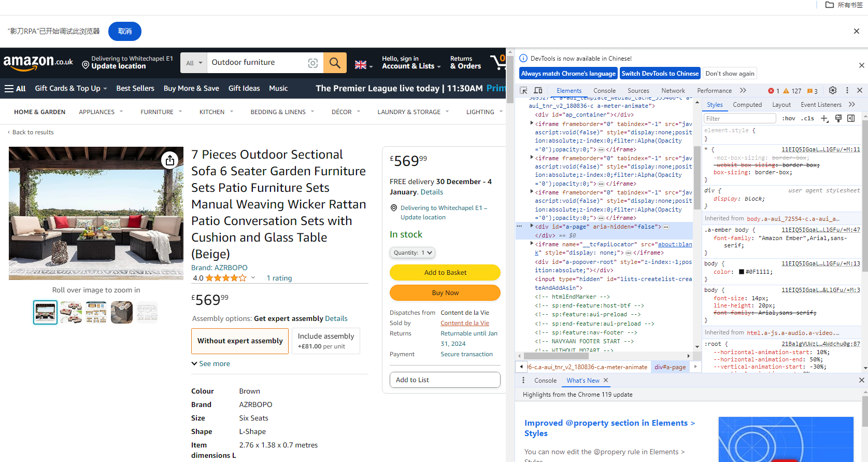Switch to the Console tab in DevTools
Image resolution: width=868 pixels, height=462 pixels.
tap(604, 90)
